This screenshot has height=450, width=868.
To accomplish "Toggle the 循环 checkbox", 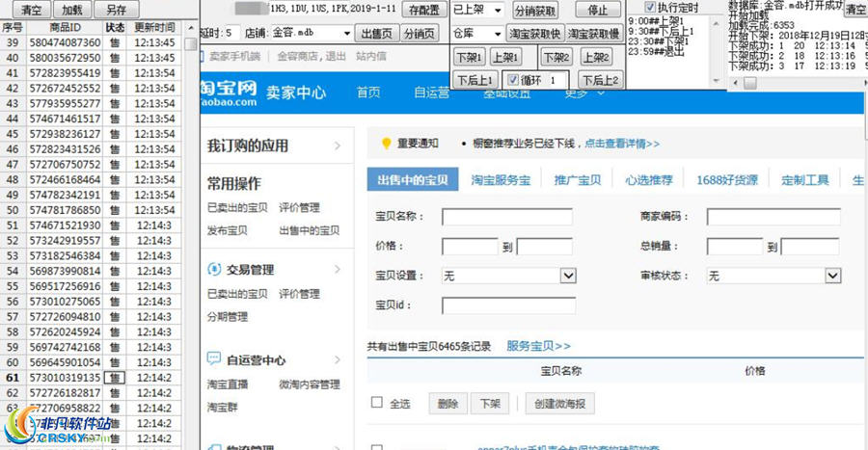I will point(513,80).
